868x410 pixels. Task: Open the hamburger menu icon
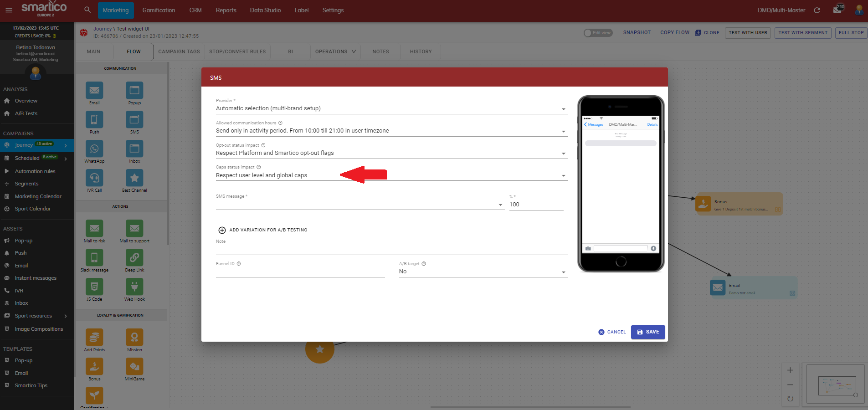9,10
